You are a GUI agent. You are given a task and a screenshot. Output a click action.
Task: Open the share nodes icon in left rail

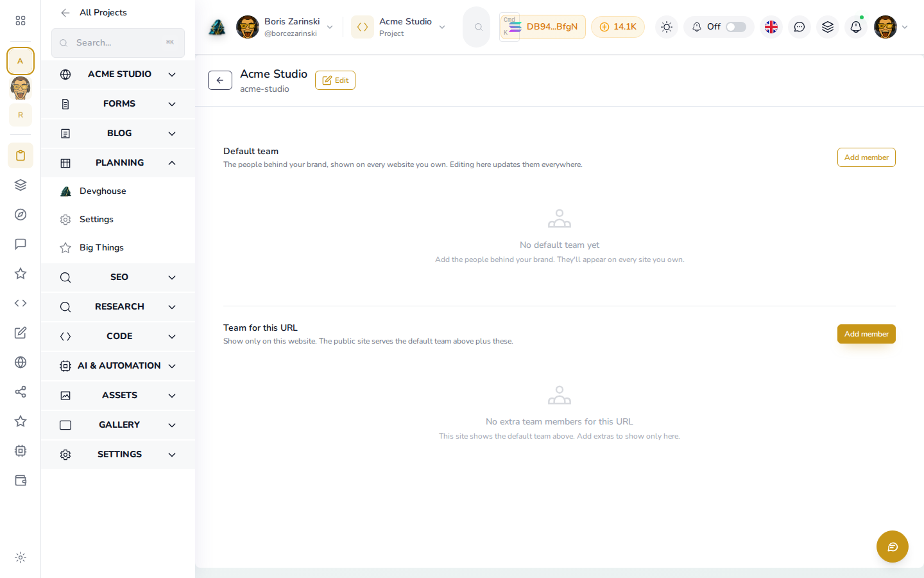(21, 392)
